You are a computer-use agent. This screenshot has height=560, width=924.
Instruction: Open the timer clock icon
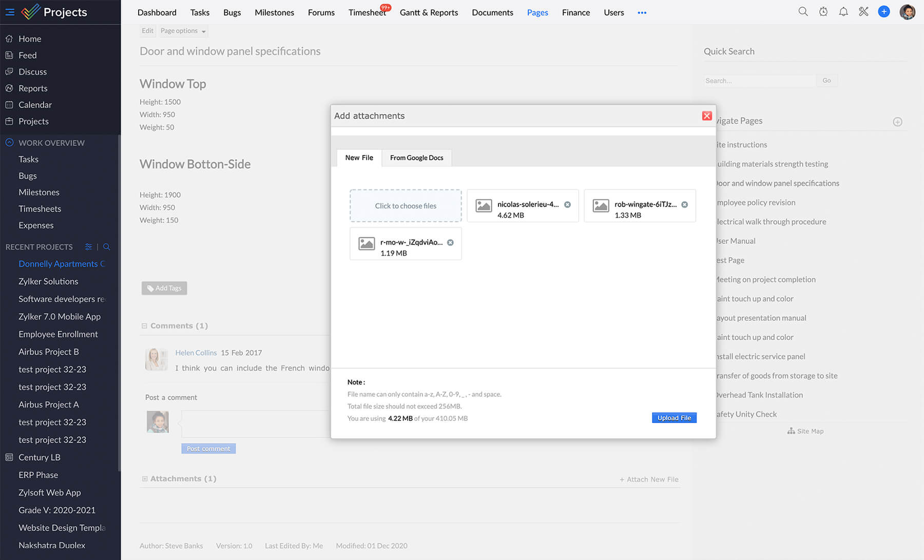point(823,12)
